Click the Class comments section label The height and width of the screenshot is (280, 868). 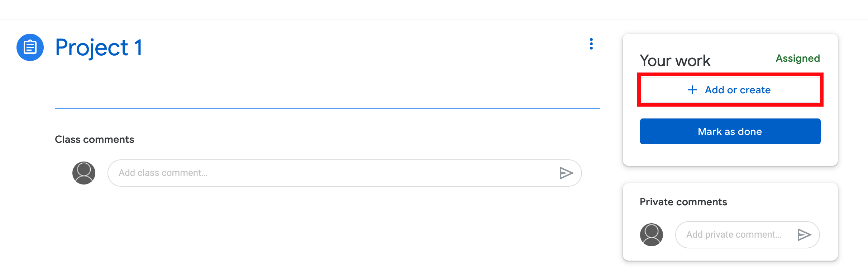tap(94, 139)
